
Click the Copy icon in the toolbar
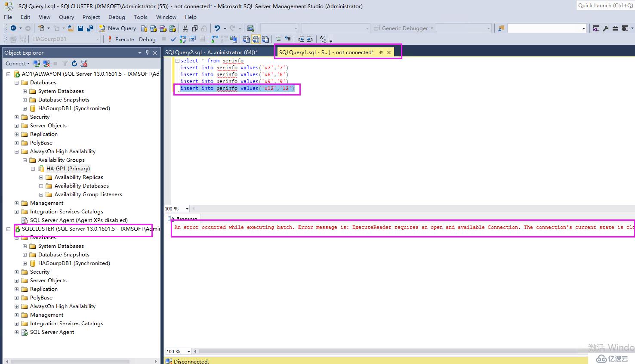(195, 28)
